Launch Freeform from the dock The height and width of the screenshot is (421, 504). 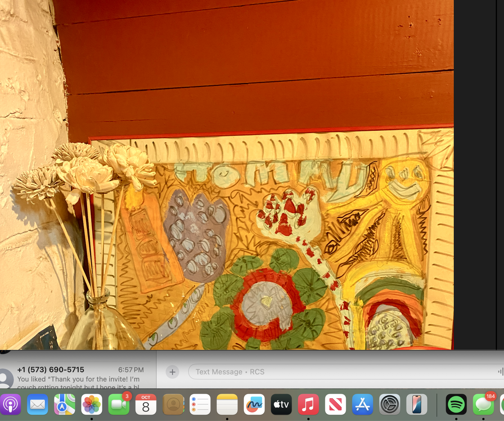coord(254,404)
